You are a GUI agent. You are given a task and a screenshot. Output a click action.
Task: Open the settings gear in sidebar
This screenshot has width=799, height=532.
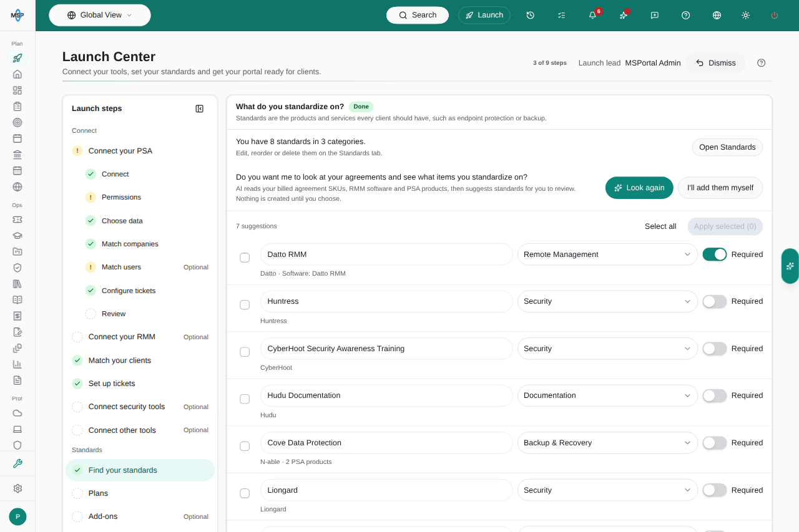point(17,488)
